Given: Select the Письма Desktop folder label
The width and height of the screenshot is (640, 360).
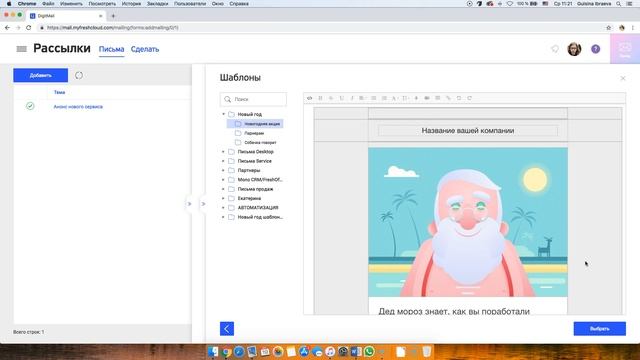Looking at the screenshot, I should click(256, 152).
